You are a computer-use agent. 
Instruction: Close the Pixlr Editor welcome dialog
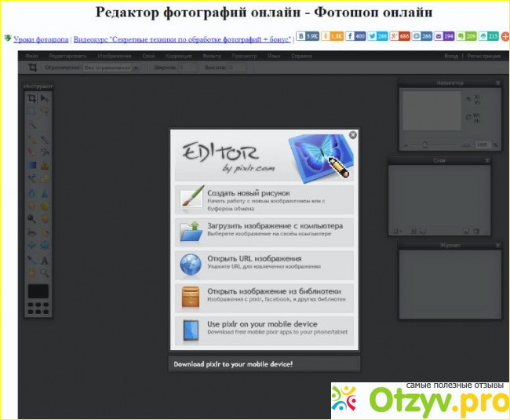click(x=352, y=135)
